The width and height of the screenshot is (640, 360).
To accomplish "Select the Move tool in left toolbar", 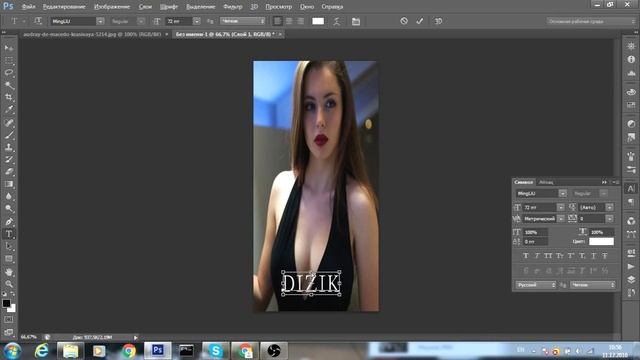I will (x=9, y=48).
